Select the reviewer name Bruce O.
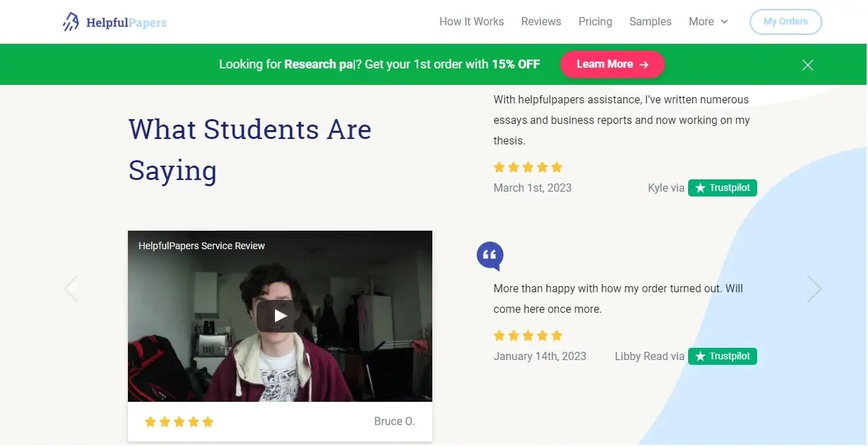This screenshot has width=868, height=447. (394, 421)
